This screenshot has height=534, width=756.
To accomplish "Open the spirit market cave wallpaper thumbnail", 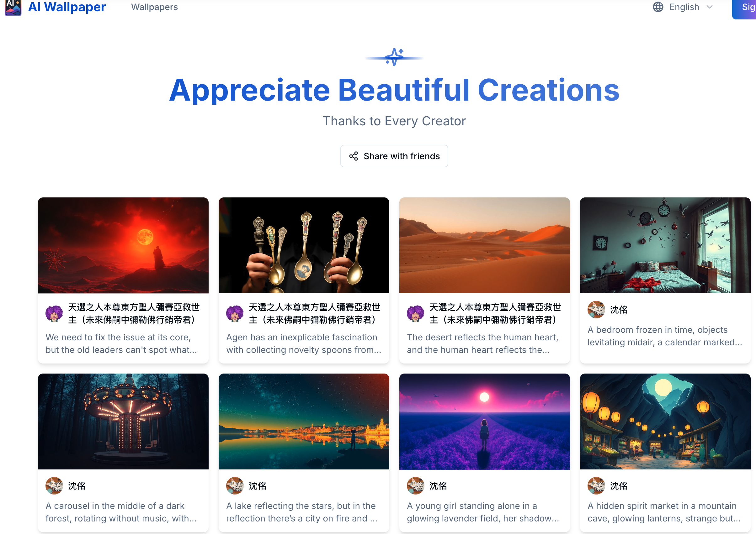I will coord(665,421).
